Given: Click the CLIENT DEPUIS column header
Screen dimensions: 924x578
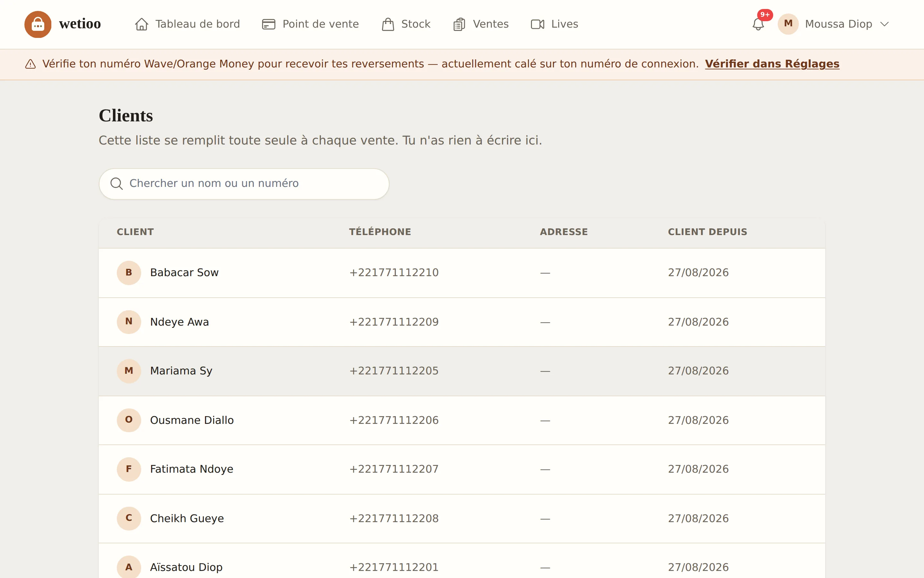Looking at the screenshot, I should (707, 232).
